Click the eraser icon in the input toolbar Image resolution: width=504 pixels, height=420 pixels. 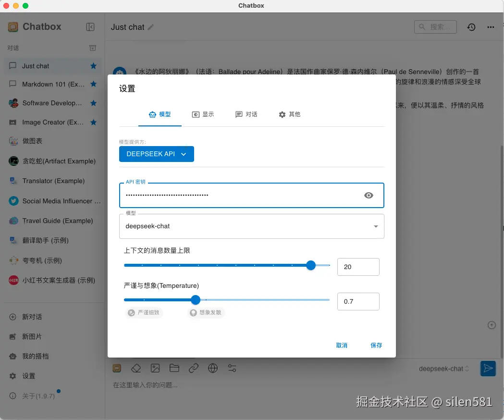[x=136, y=368]
